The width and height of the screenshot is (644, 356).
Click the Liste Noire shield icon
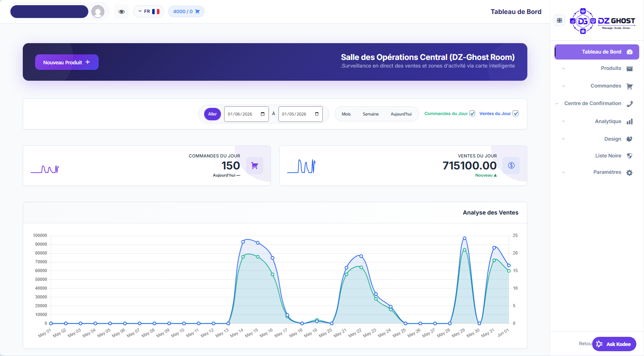tap(630, 156)
